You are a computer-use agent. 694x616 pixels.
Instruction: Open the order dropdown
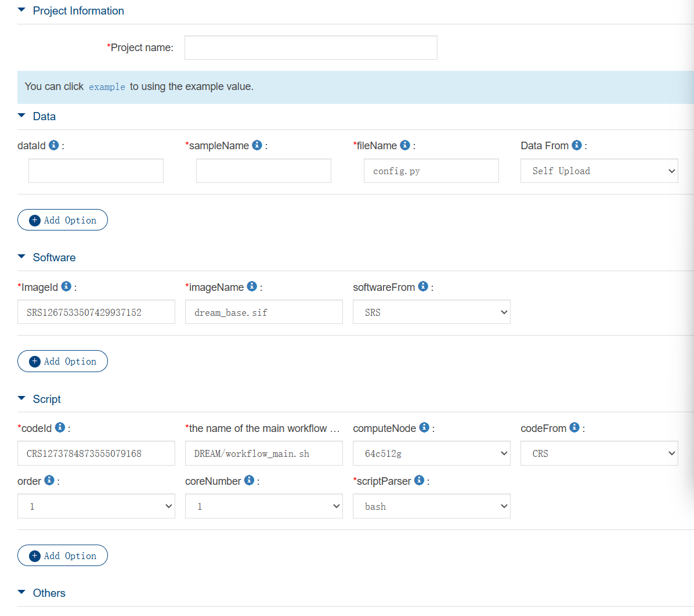coord(96,506)
